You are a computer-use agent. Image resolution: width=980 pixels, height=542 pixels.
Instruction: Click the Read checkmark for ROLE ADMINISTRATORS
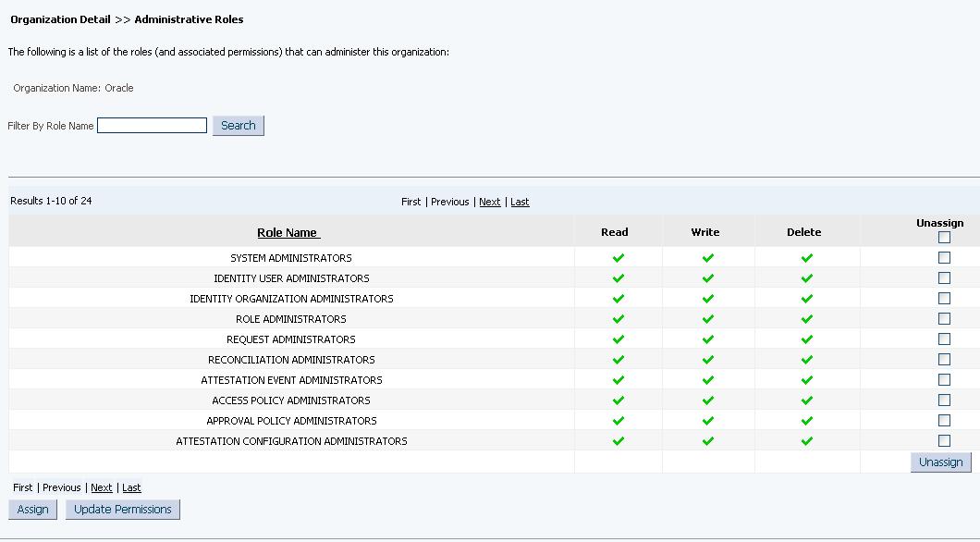pos(619,319)
